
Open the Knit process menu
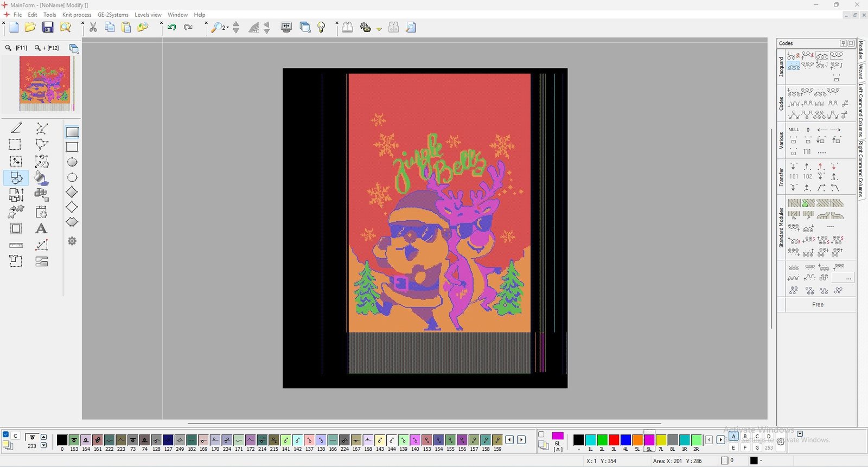[76, 15]
